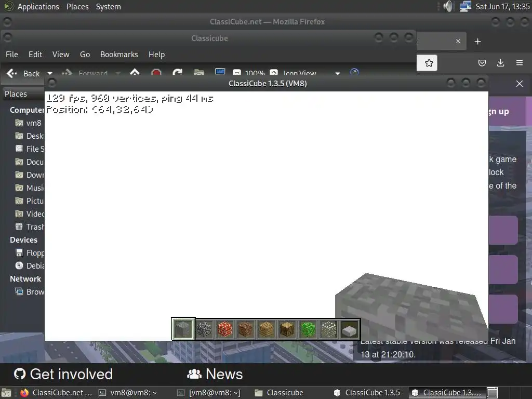Open Pocket save icon in Firefox
532x399 pixels.
tap(482, 63)
